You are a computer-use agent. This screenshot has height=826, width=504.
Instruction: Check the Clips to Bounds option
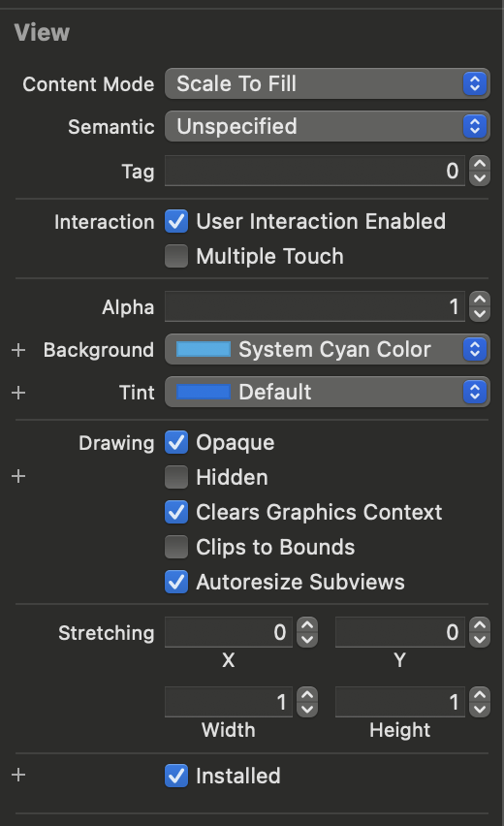[x=176, y=547]
